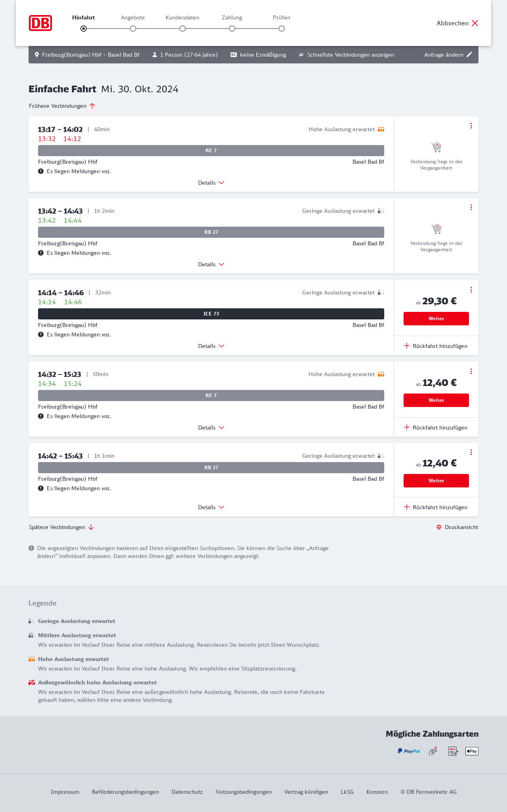Select the Kundendaten step marker
Image resolution: width=507 pixels, height=812 pixels.
pos(183,29)
